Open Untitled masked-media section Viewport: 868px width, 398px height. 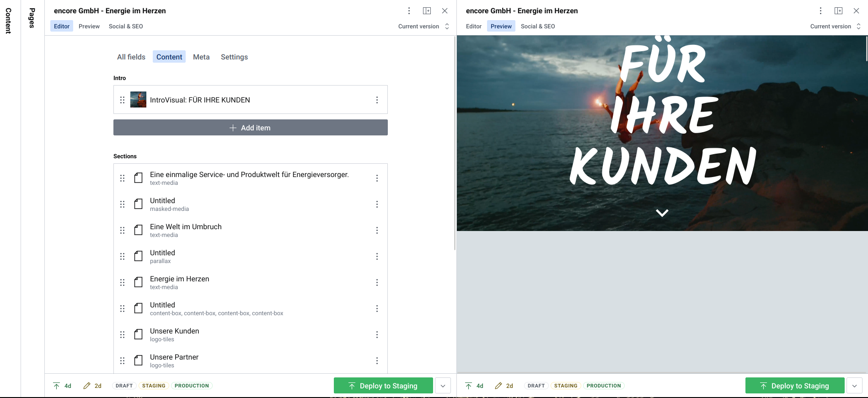point(169,204)
